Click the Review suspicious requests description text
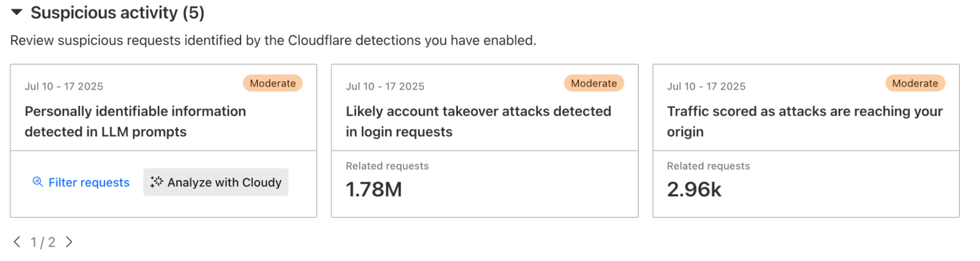Viewport: 980px width, 261px height. (273, 40)
